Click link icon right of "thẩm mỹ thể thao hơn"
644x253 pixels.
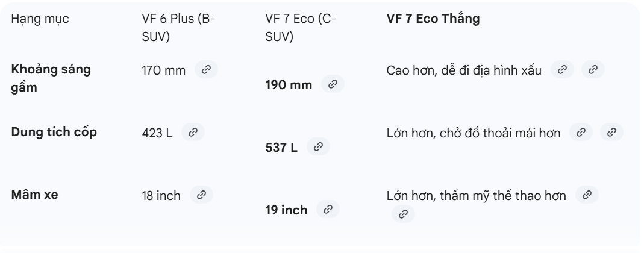click(x=586, y=195)
